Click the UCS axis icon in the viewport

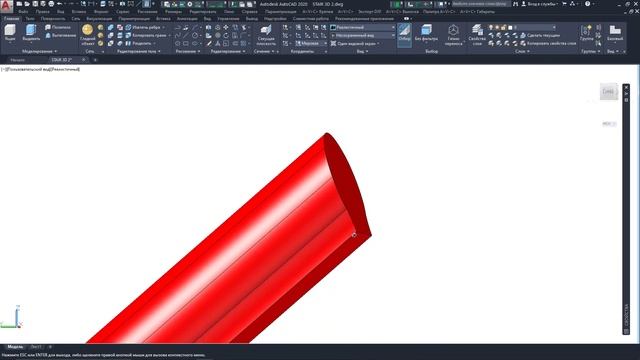point(11,317)
